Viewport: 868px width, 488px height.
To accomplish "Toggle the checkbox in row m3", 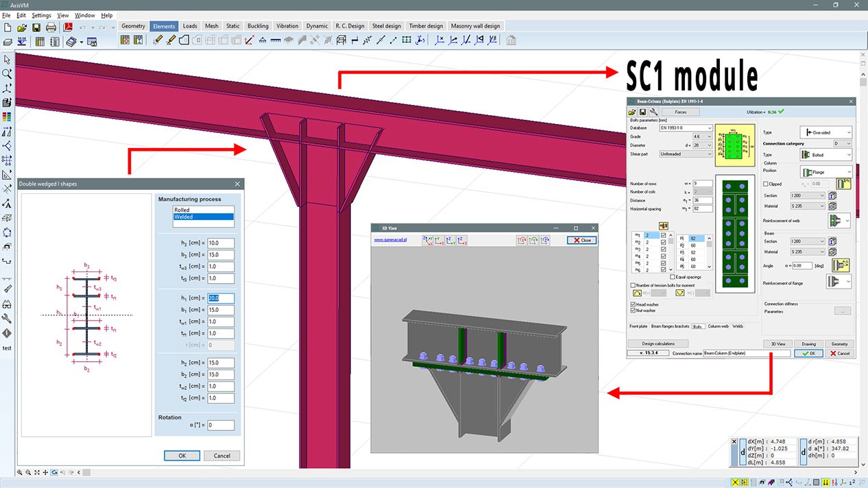I will pyautogui.click(x=663, y=249).
